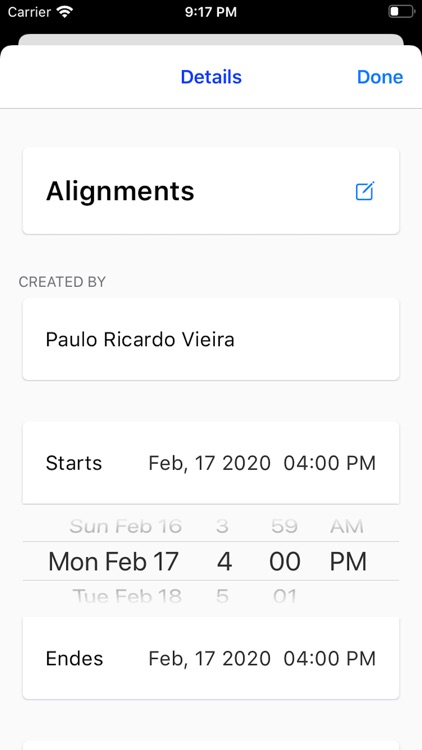This screenshot has width=422, height=750.
Task: Open the Alignments title card
Action: point(211,191)
